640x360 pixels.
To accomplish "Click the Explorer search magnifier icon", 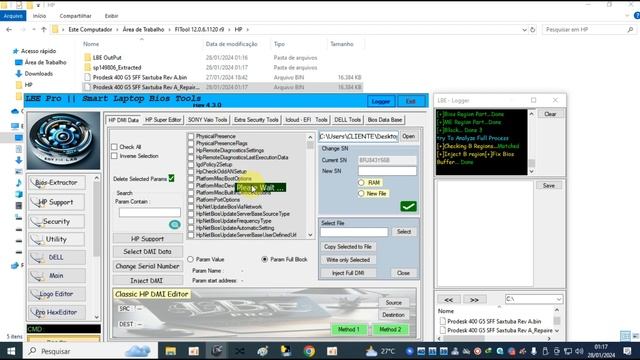I will tap(630, 29).
